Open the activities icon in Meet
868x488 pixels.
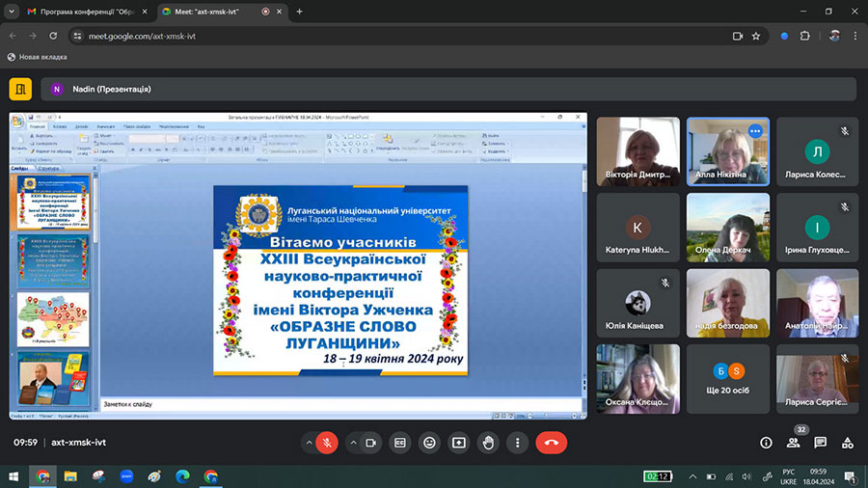coord(847,443)
